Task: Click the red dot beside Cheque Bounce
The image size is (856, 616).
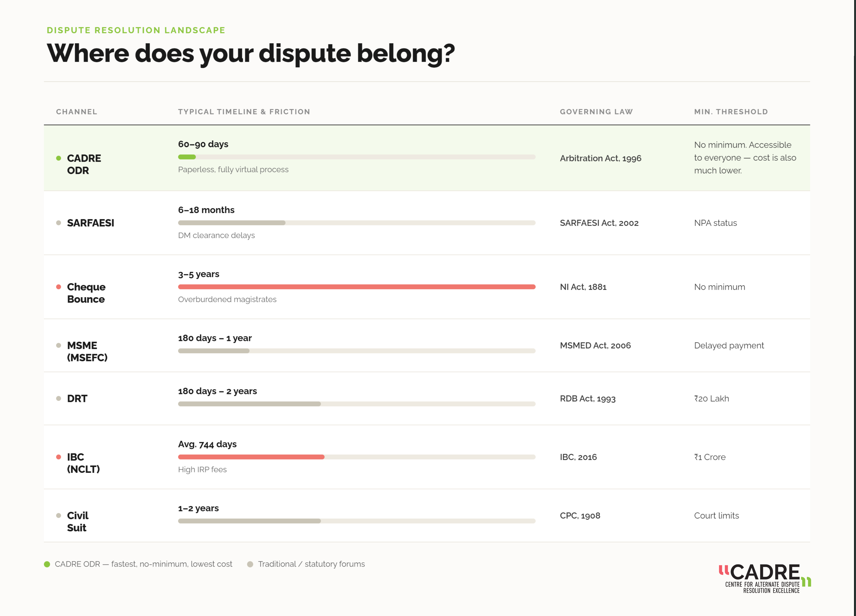Action: click(x=58, y=287)
